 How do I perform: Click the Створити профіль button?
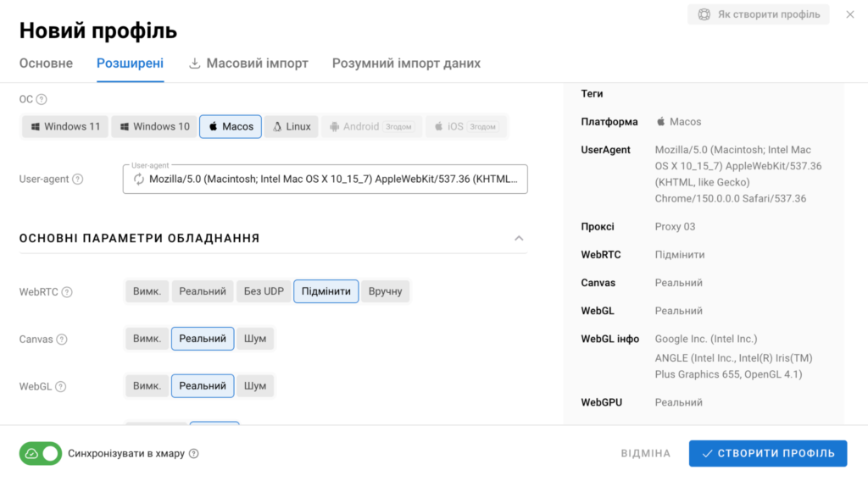pyautogui.click(x=768, y=453)
